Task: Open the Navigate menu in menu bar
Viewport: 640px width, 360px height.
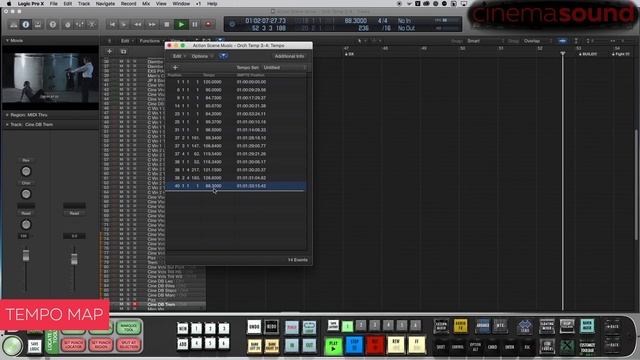Action: [105, 4]
